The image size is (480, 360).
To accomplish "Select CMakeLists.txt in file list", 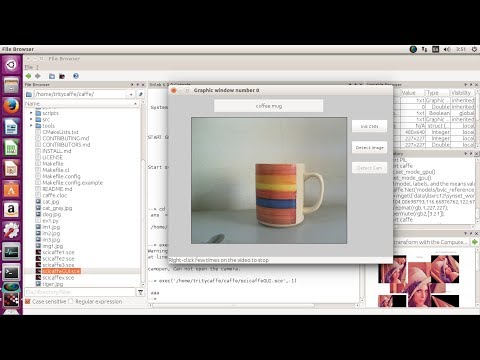I will click(60, 132).
